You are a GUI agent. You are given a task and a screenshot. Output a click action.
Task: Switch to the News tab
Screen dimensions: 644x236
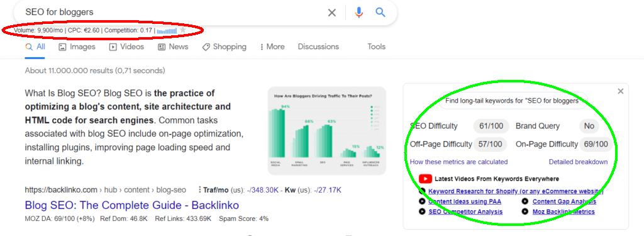tap(173, 47)
